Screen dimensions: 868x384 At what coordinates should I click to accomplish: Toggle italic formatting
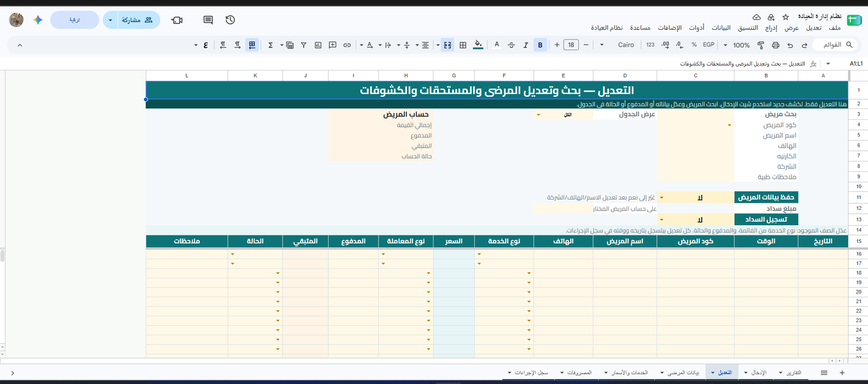(x=525, y=45)
